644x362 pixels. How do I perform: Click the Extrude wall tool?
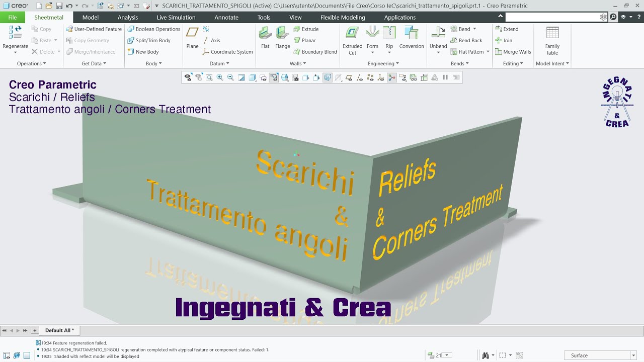306,29
